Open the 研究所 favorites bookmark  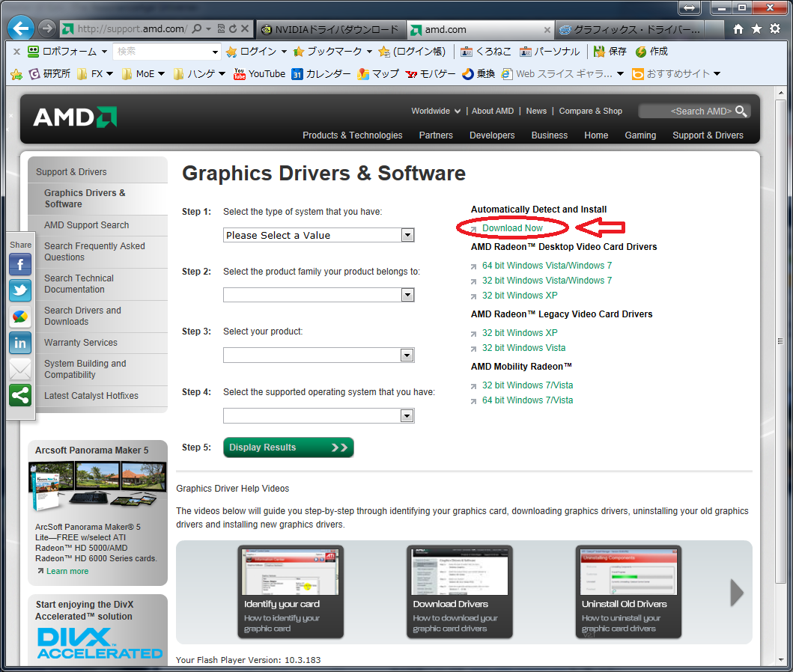(x=49, y=74)
